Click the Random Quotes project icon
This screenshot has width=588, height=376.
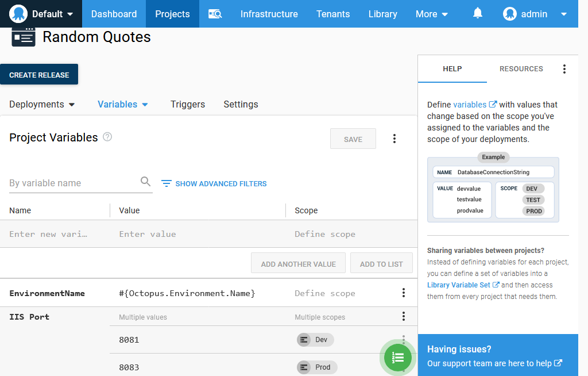click(x=23, y=37)
